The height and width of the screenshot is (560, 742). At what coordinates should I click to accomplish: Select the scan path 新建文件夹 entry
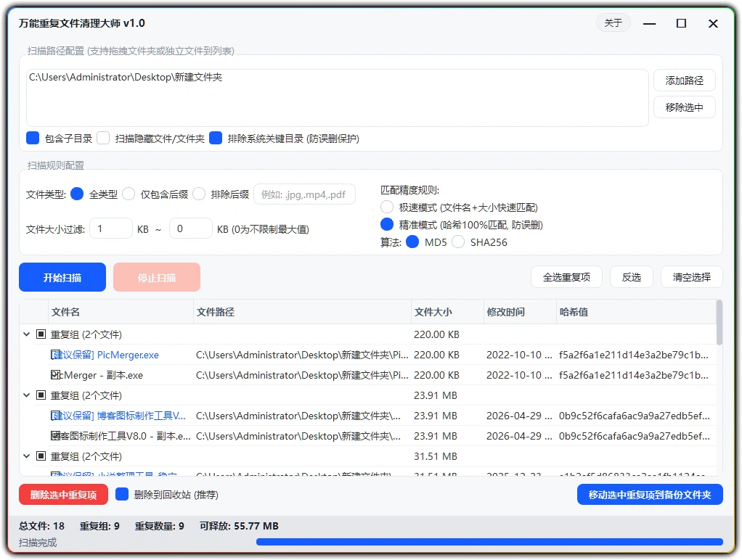(126, 77)
